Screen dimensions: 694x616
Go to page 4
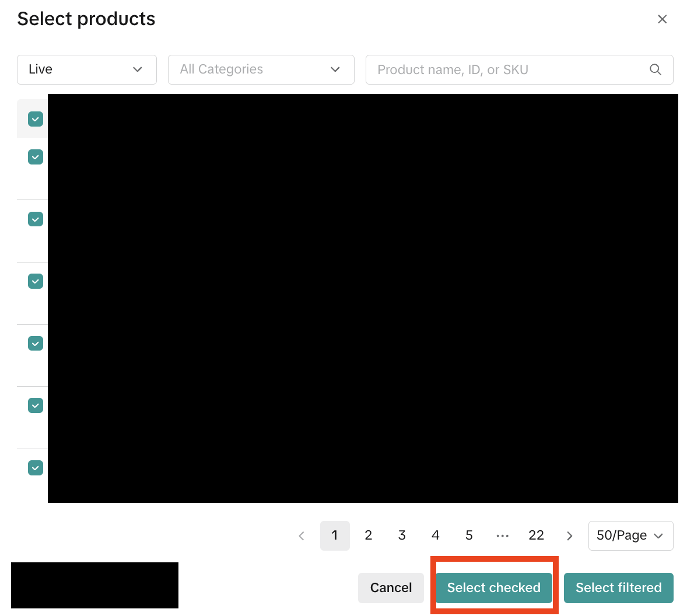click(x=435, y=535)
